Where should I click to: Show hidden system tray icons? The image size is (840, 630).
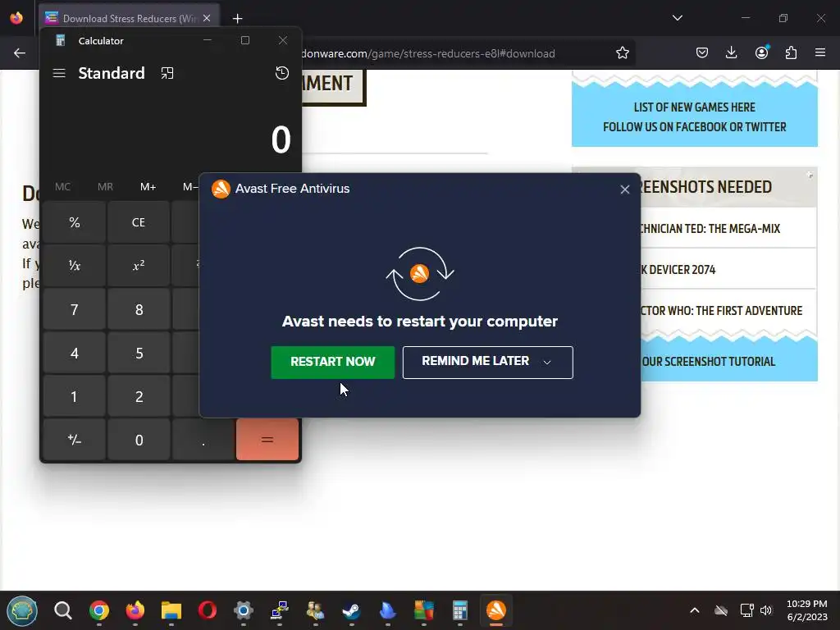coord(694,610)
